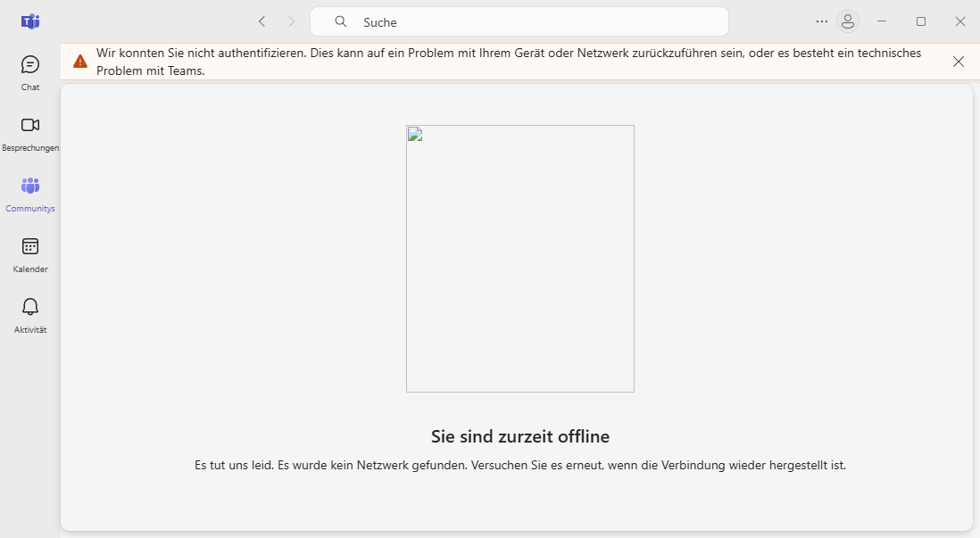Click into the Suche search field
Screen dimensions: 980x538
click(519, 22)
